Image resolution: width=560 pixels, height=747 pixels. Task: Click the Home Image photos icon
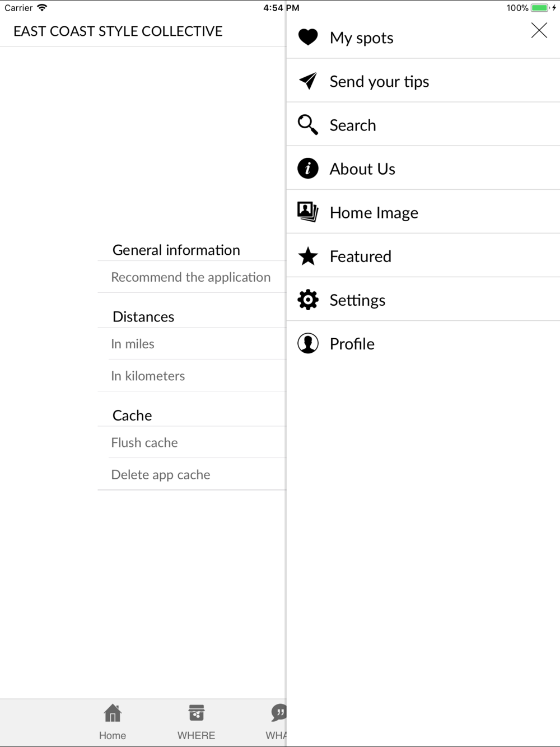tap(308, 212)
